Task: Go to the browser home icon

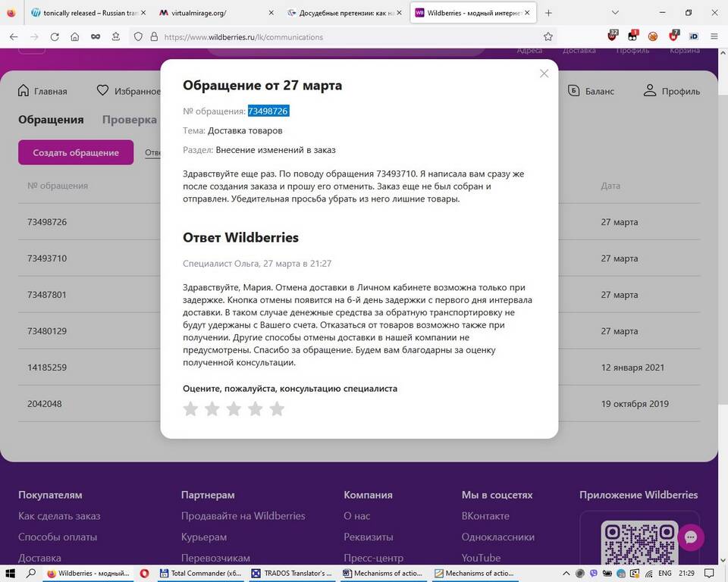Action: (x=75, y=36)
